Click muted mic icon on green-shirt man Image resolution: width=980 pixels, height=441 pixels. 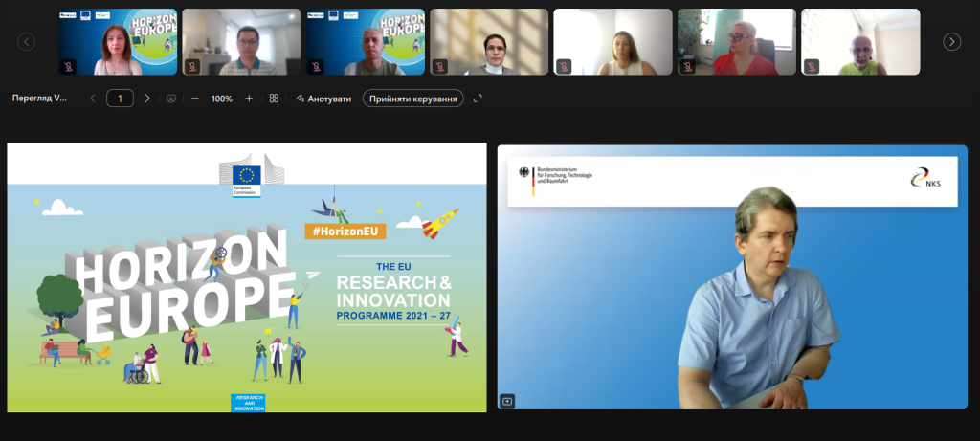tap(811, 66)
